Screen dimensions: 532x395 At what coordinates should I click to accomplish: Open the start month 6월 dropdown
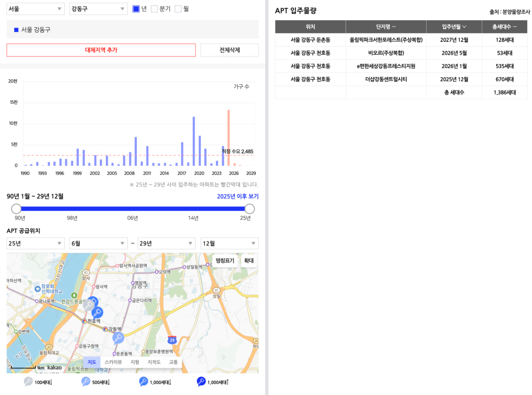98,243
